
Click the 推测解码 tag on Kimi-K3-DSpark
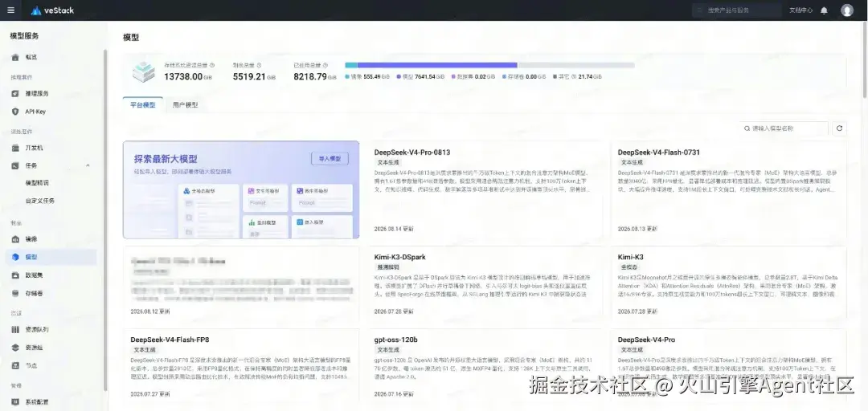(388, 267)
